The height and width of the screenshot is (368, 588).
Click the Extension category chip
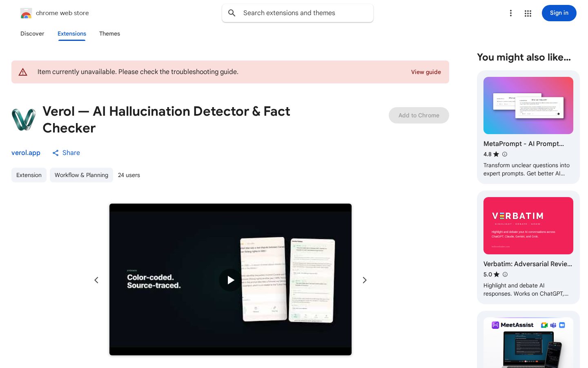[29, 175]
